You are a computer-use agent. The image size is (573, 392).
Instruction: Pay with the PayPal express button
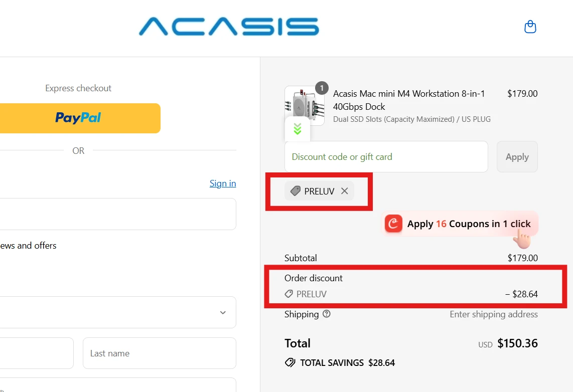80,118
